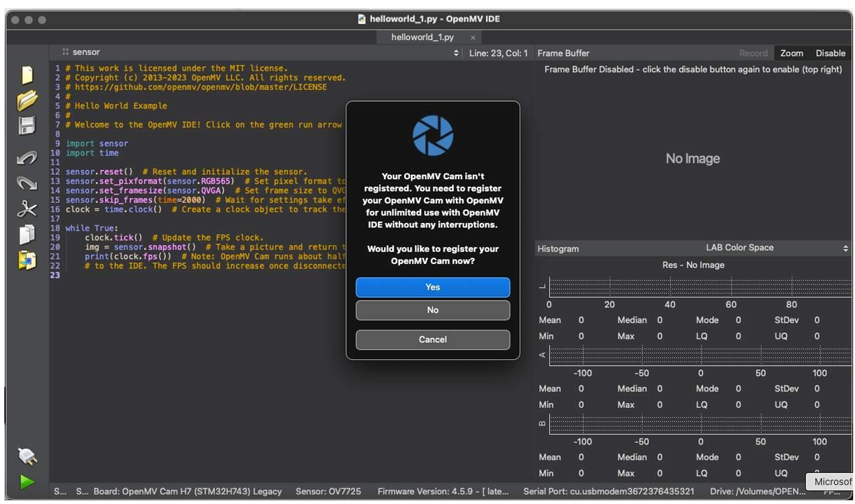This screenshot has height=504, width=855.
Task: Click the Frame Buffer panel title
Action: [563, 53]
